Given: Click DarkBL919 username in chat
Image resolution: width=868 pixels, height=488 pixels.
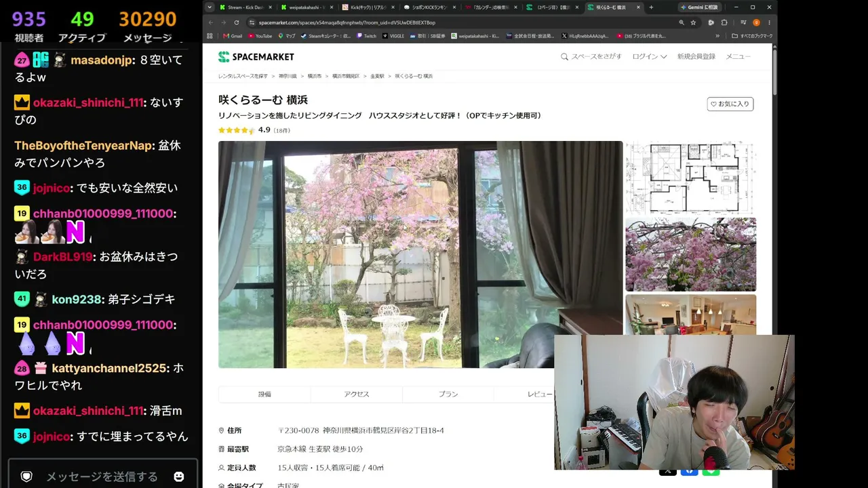Looking at the screenshot, I should [x=62, y=257].
